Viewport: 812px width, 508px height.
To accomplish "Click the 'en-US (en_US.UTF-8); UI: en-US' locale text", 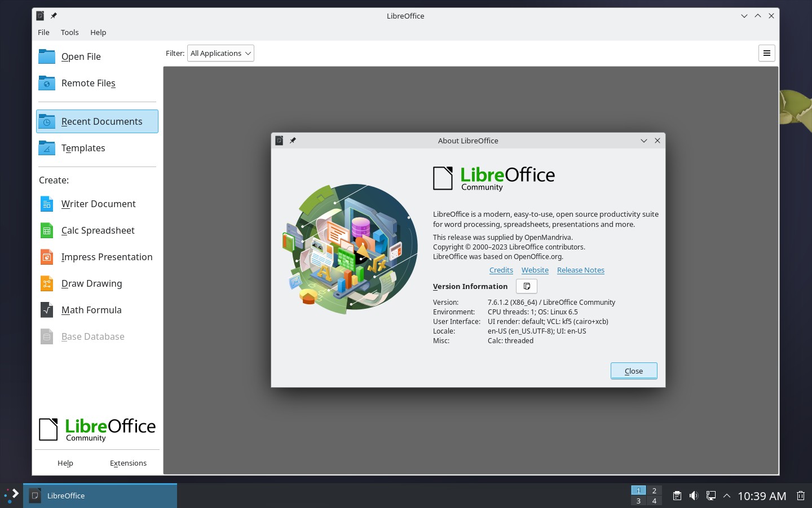I will pos(537,331).
